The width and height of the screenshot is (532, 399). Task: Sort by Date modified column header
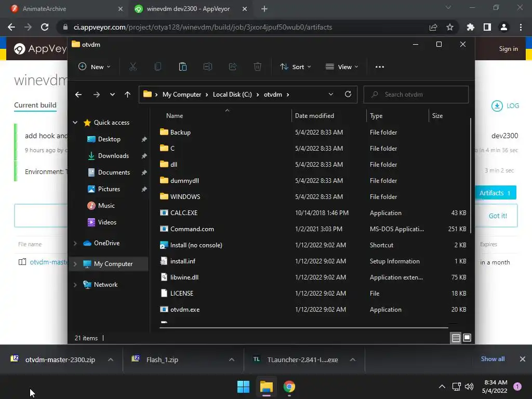tap(314, 116)
